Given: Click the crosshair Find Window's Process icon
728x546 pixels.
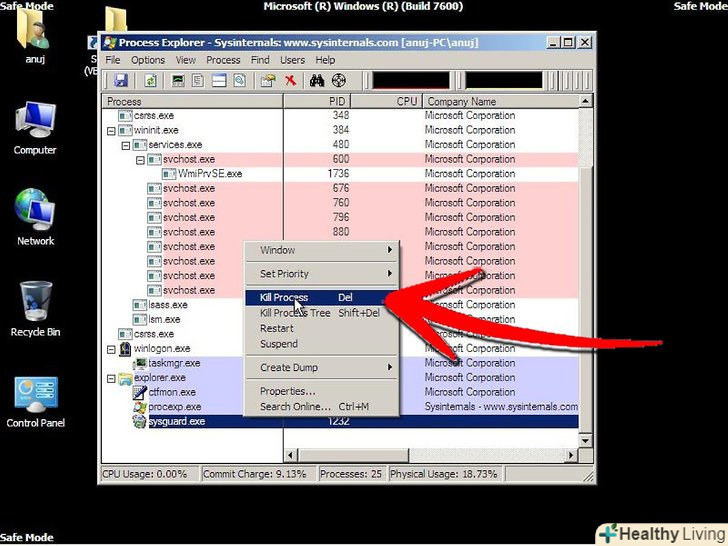Looking at the screenshot, I should 339,81.
